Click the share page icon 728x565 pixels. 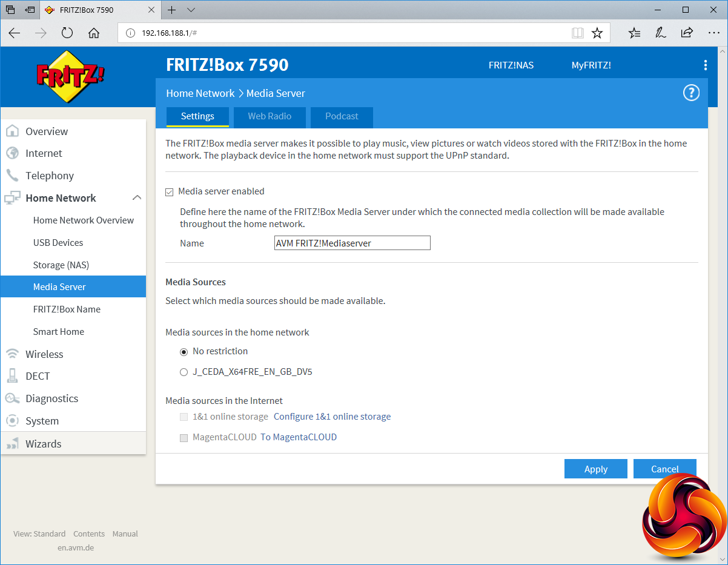click(x=687, y=33)
